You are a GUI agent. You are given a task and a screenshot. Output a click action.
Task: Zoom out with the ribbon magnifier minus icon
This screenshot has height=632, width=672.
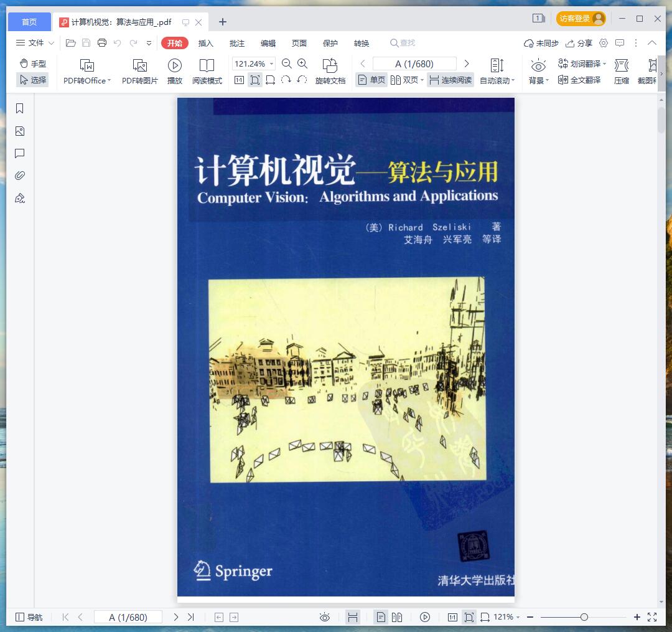287,64
